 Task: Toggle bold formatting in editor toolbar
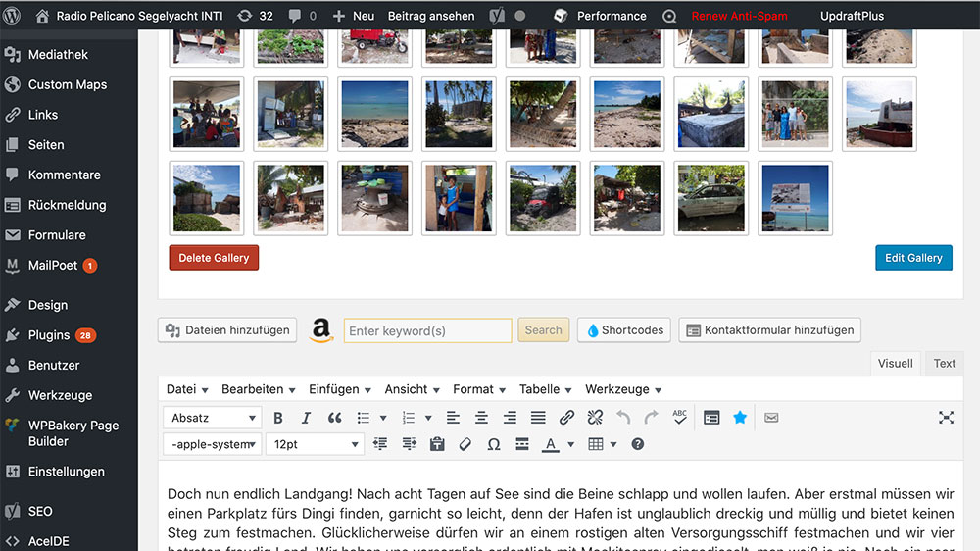pos(278,418)
